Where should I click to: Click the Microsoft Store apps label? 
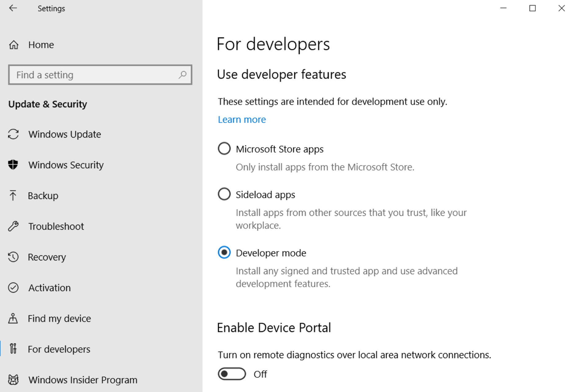tap(280, 149)
